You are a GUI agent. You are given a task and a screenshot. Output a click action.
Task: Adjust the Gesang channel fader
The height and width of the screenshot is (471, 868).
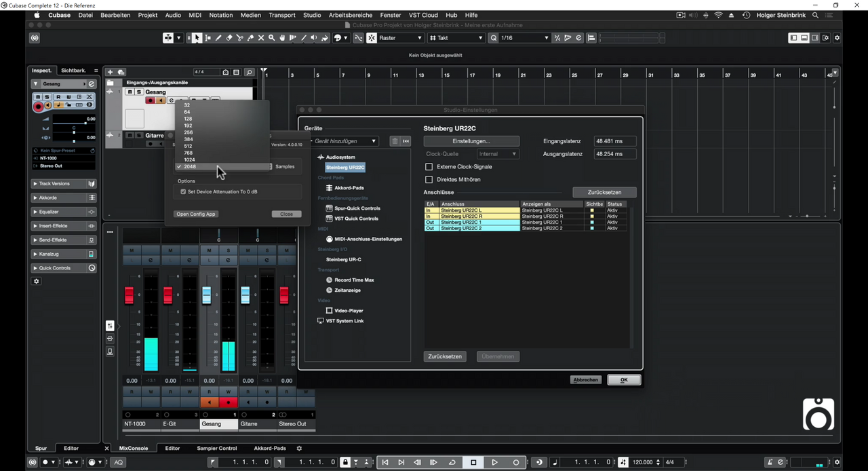(x=207, y=295)
